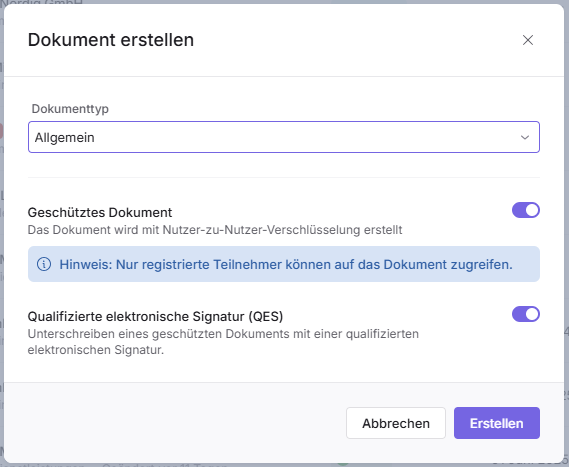Click the divider line below Dokumenttyp

284,177
